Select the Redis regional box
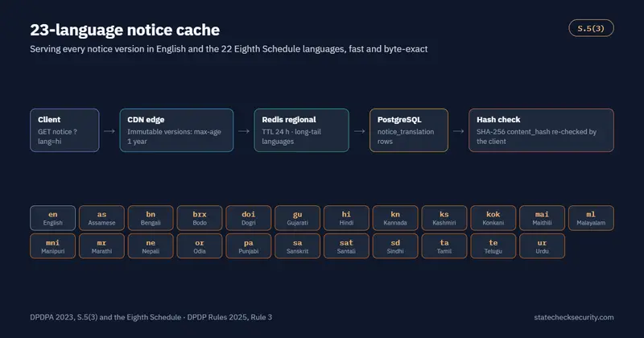 click(301, 130)
